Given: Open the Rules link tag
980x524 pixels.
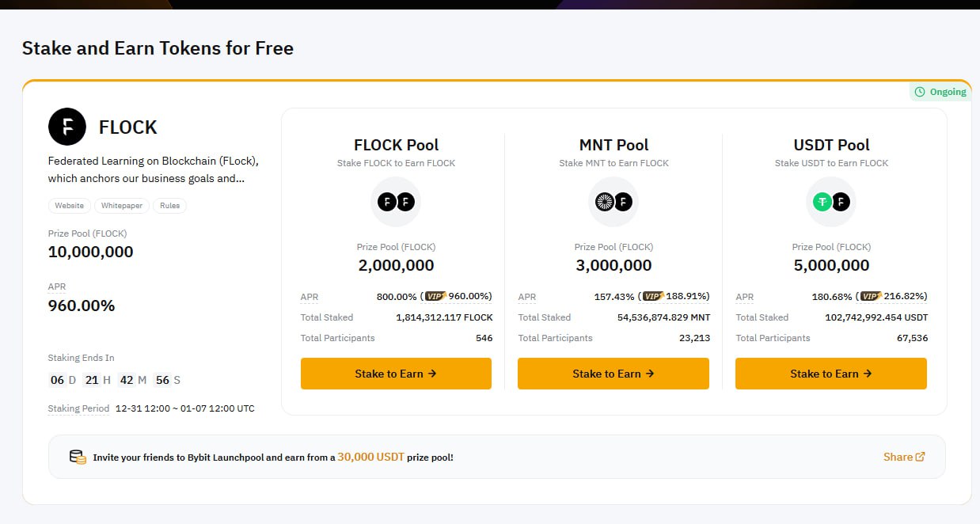Looking at the screenshot, I should click(169, 206).
